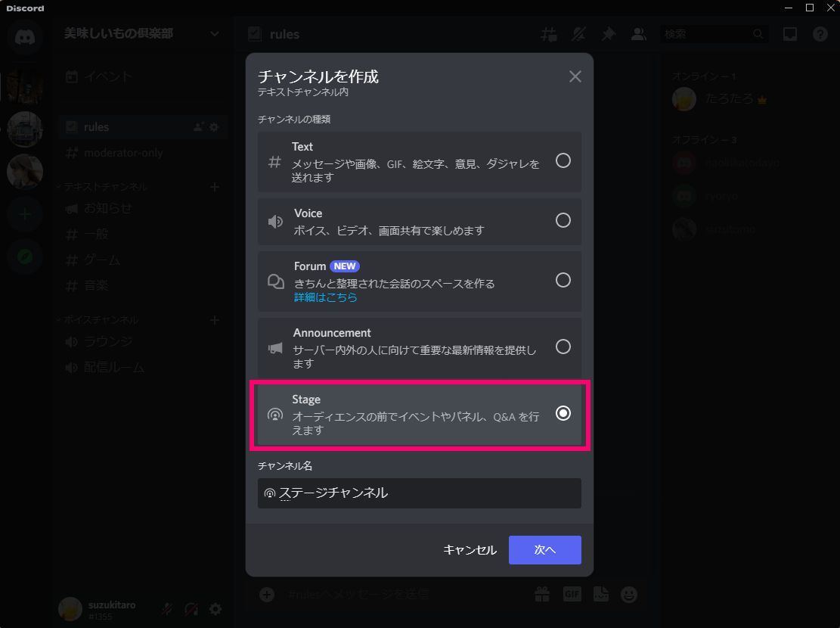Toggle the member list icon
Viewport: 840px width, 628px height.
638,34
